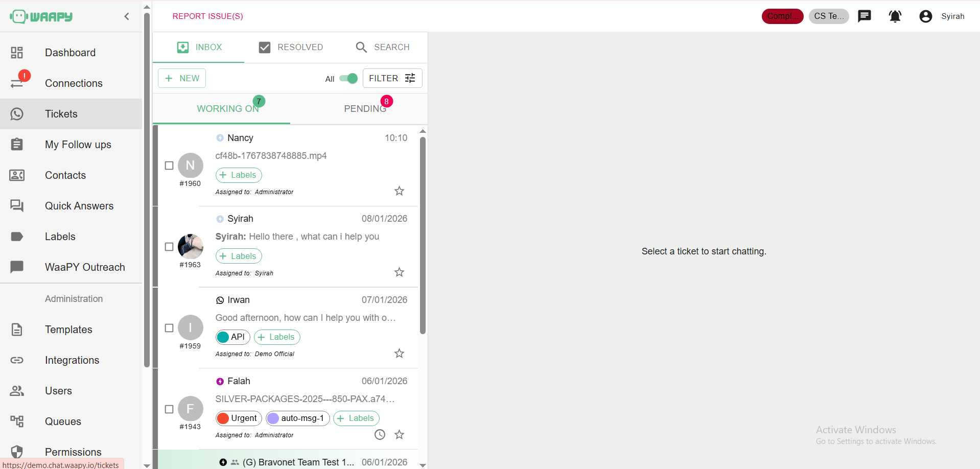Click Nancy's avatar circle
The height and width of the screenshot is (469, 980).
coord(191,166)
